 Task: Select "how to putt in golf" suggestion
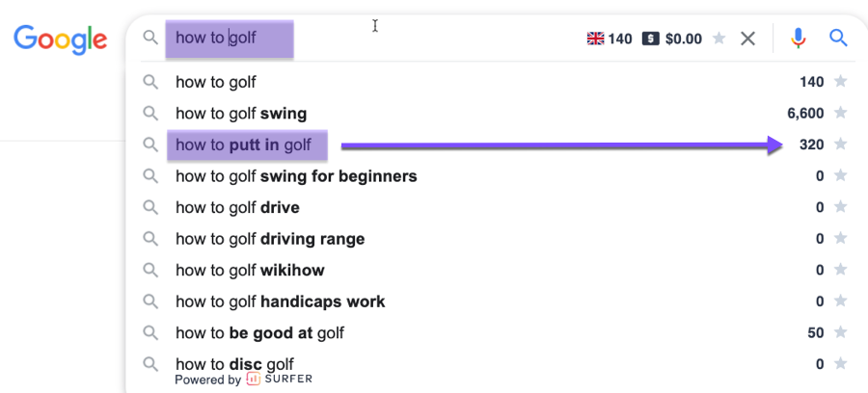coord(244,144)
